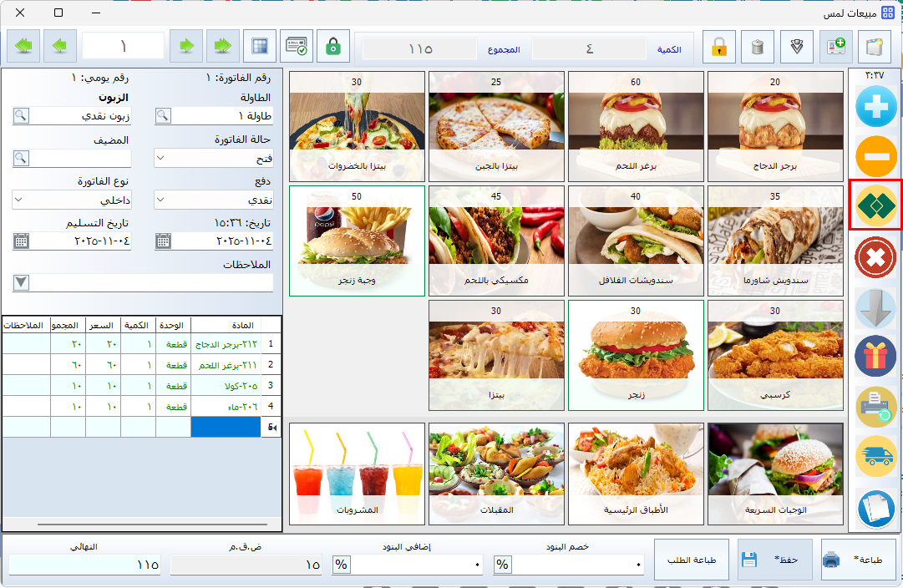Click the red X cancel icon

coord(875,257)
